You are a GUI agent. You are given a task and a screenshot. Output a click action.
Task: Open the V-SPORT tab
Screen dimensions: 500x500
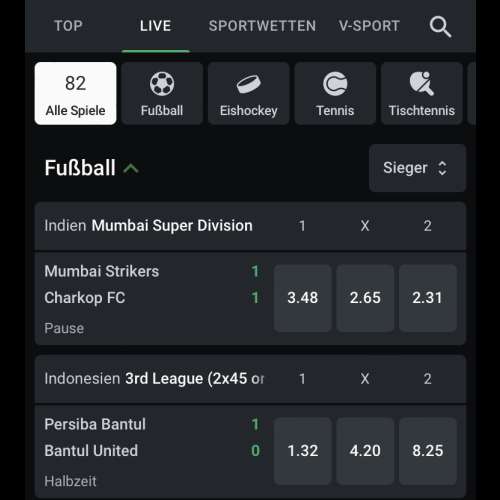point(369,26)
